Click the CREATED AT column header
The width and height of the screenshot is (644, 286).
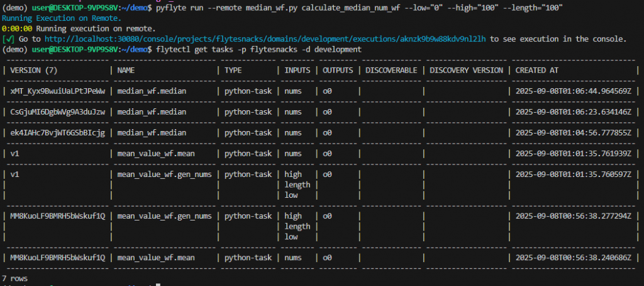click(537, 71)
